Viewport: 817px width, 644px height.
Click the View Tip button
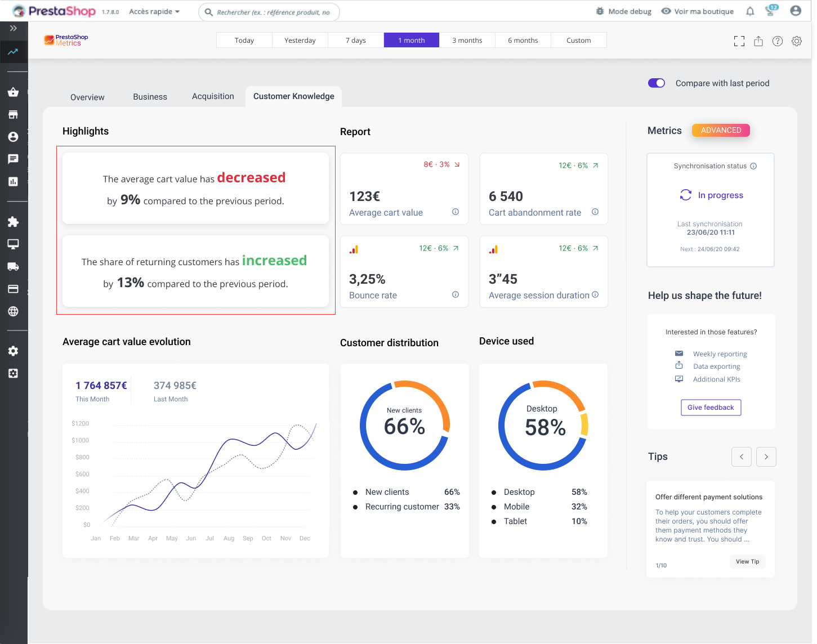coord(747,561)
